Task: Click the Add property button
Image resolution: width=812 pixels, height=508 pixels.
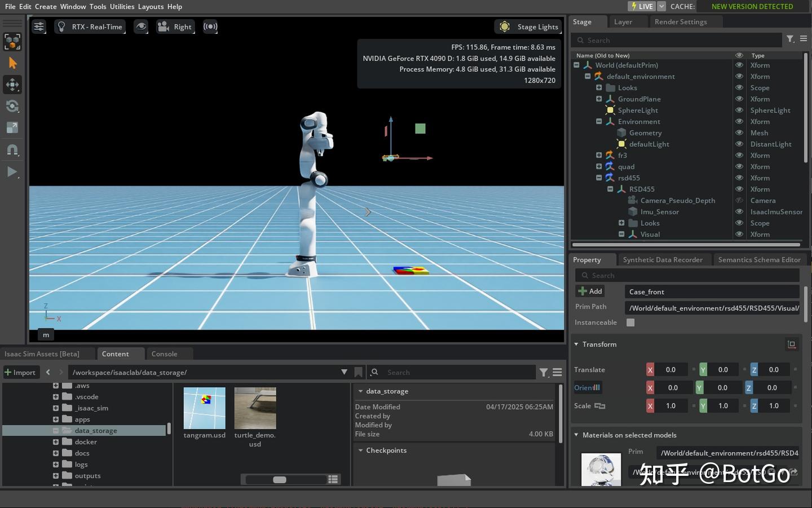Action: click(x=590, y=291)
